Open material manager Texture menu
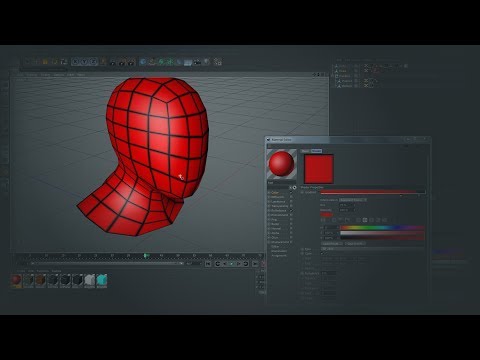This screenshot has height=360, width=480. 56,271
